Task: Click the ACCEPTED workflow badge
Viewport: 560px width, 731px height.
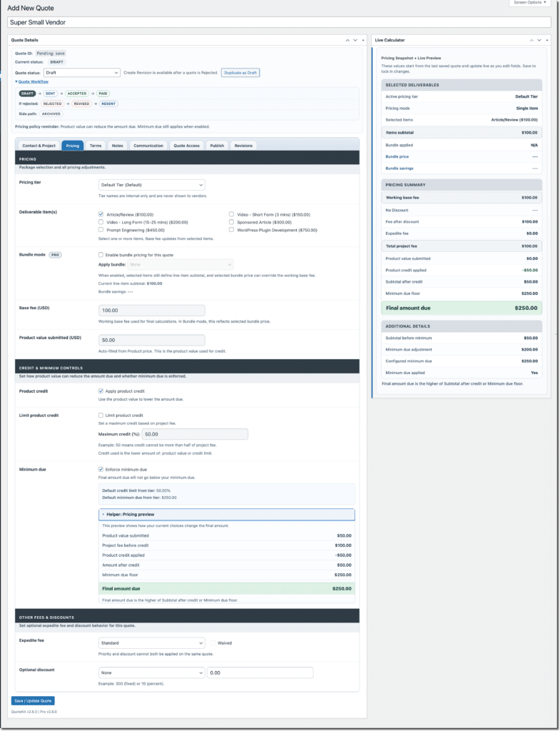Action: tap(77, 94)
